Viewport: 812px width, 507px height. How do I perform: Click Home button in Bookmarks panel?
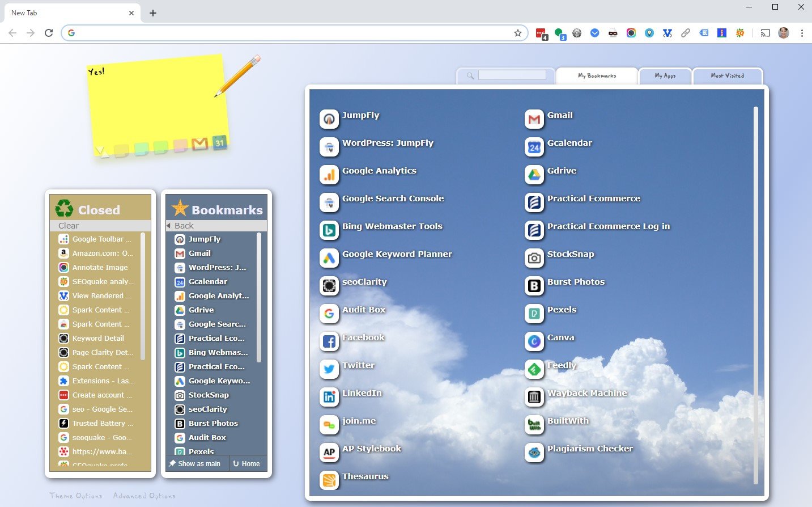247,463
